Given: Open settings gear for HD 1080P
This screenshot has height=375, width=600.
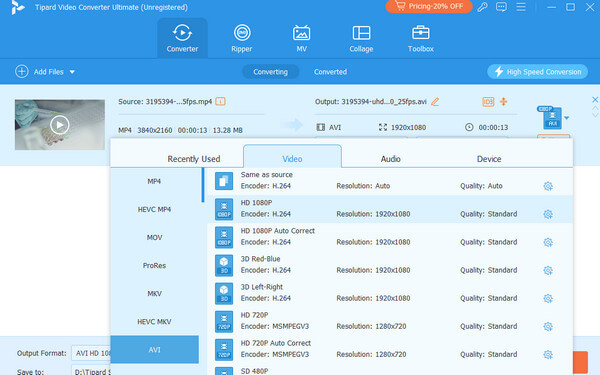Looking at the screenshot, I should pyautogui.click(x=548, y=214).
